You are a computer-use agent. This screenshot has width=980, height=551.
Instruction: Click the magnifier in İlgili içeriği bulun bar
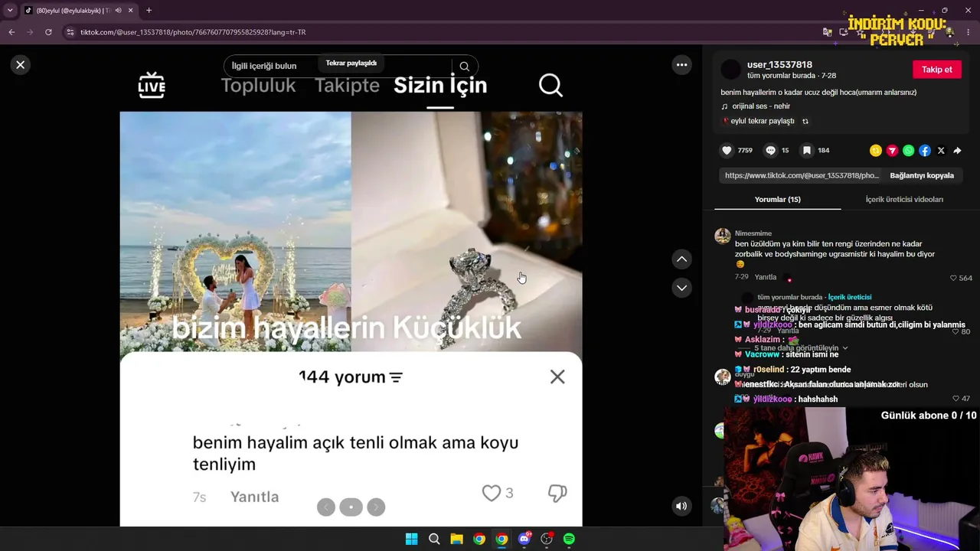tap(464, 67)
